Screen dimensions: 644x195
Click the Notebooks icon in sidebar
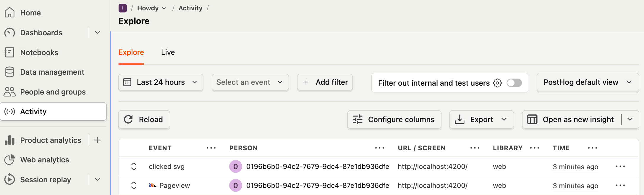[9, 52]
